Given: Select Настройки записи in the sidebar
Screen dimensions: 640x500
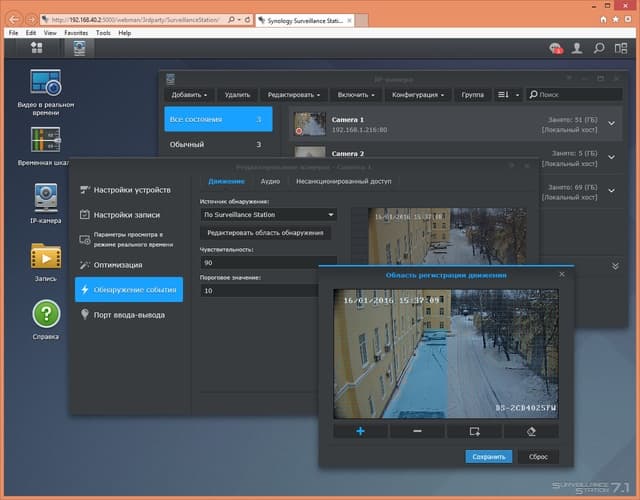Looking at the screenshot, I should click(x=127, y=214).
